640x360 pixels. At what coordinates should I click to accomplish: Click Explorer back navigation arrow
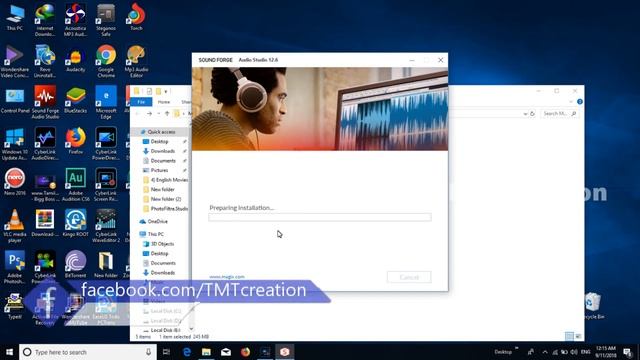point(138,113)
